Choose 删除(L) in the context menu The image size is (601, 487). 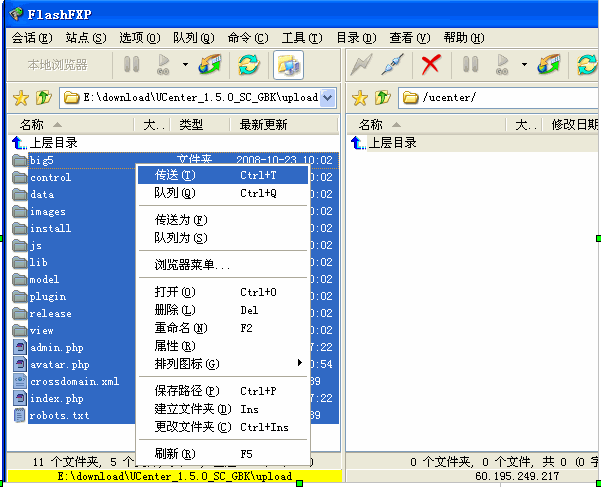pos(223,310)
